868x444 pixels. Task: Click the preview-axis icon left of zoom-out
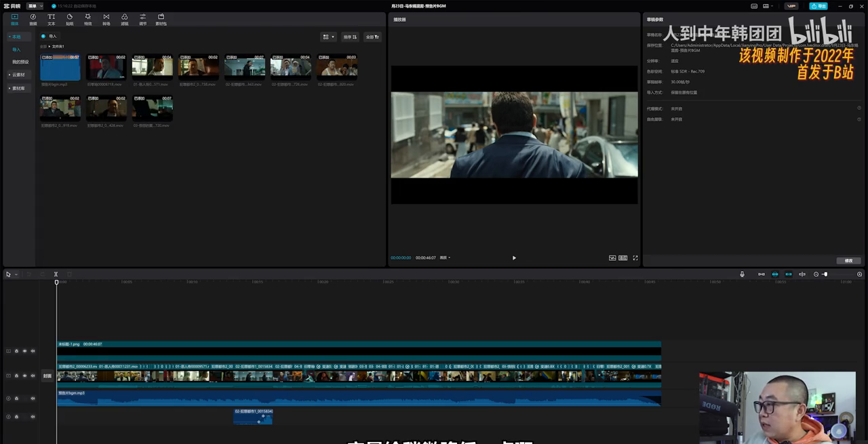click(802, 275)
